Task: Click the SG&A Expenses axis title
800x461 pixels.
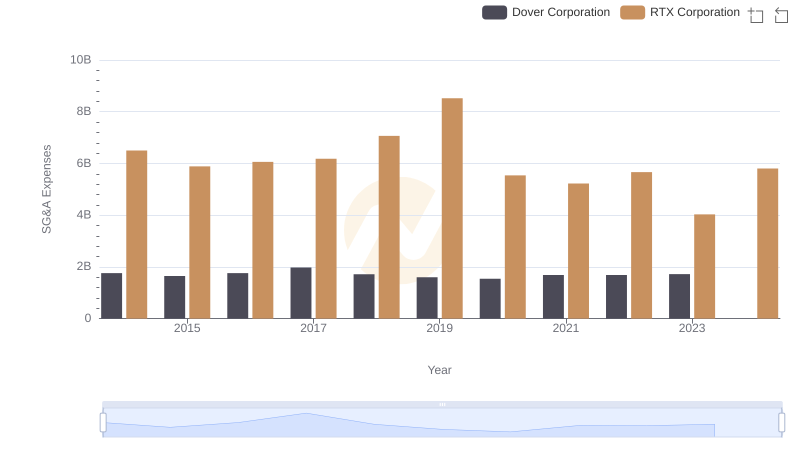Action: coord(46,189)
